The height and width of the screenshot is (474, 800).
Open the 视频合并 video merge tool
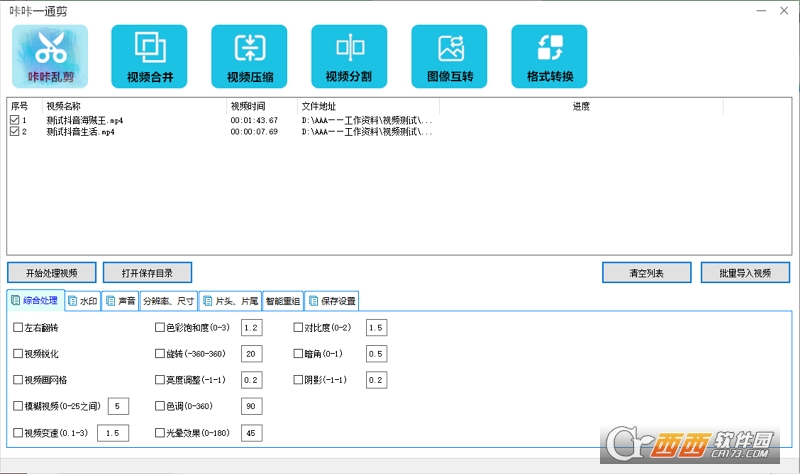click(x=149, y=56)
